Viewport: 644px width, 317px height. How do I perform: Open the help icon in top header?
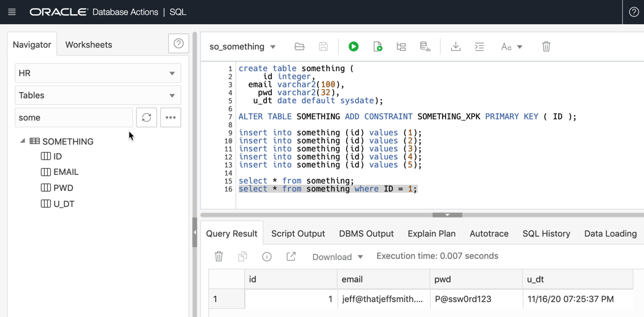[x=633, y=12]
